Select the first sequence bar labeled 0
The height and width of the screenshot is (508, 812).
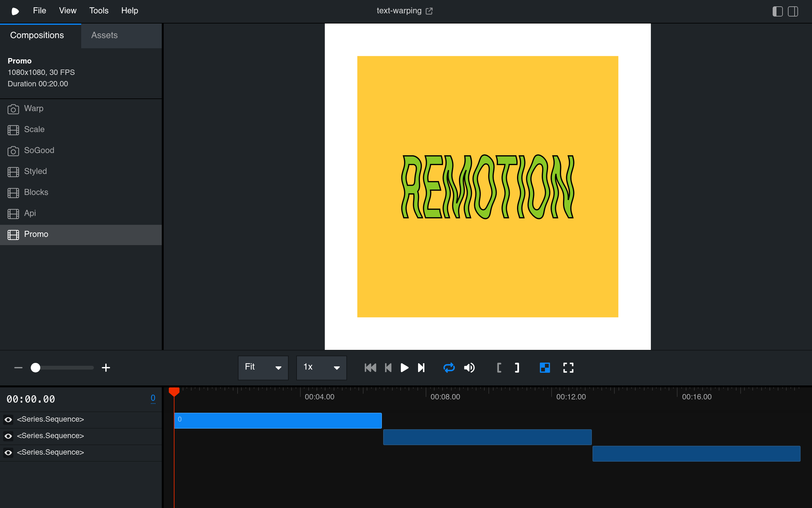(278, 421)
